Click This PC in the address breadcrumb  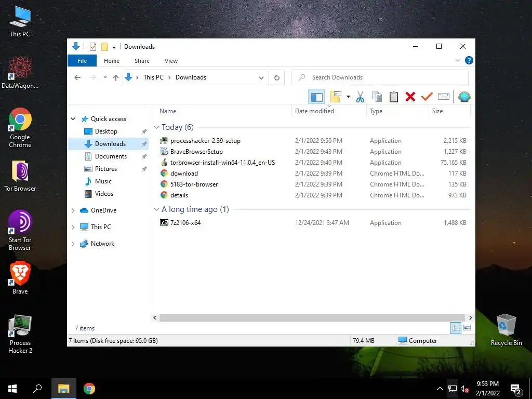153,77
